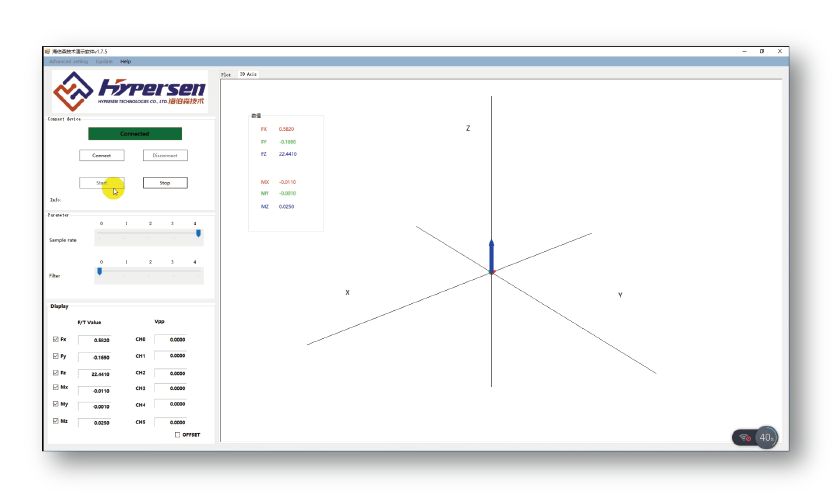
Task: Select the 3D Axis tab
Action: click(x=248, y=74)
